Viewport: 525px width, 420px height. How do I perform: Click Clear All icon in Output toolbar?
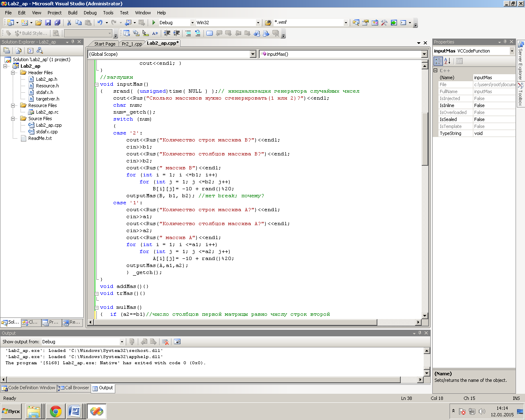[x=165, y=342]
